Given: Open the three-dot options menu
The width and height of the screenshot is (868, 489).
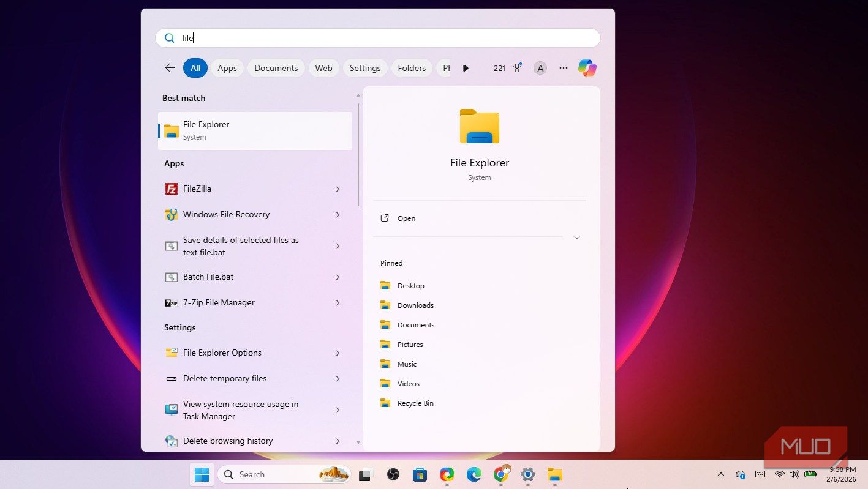Looking at the screenshot, I should pyautogui.click(x=564, y=68).
